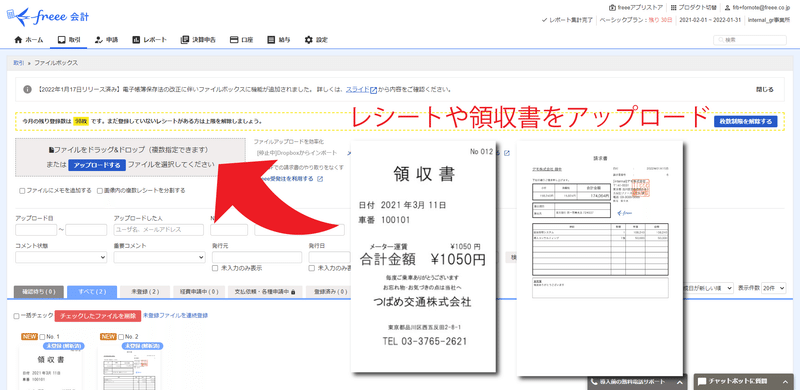Dismiss the notice with 閉じる

[x=764, y=89]
